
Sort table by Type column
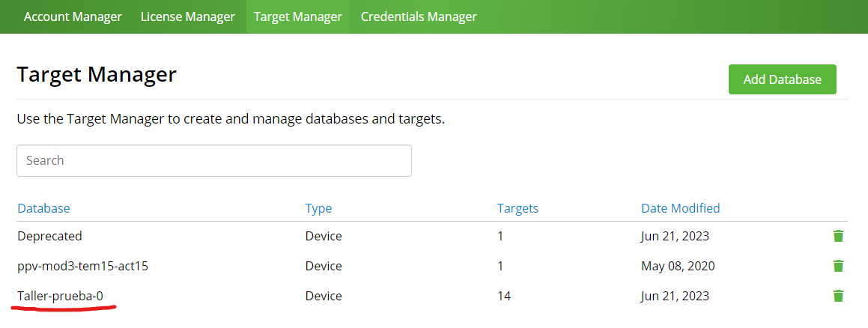pos(318,208)
